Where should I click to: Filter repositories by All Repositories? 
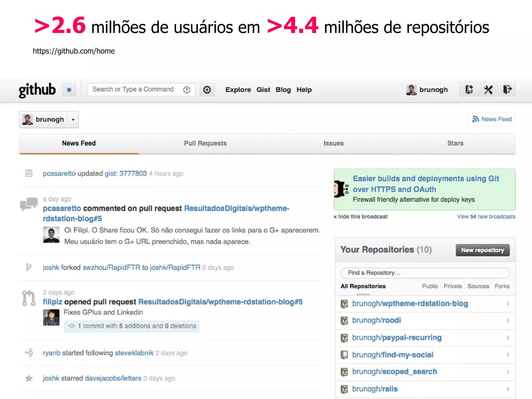[363, 286]
